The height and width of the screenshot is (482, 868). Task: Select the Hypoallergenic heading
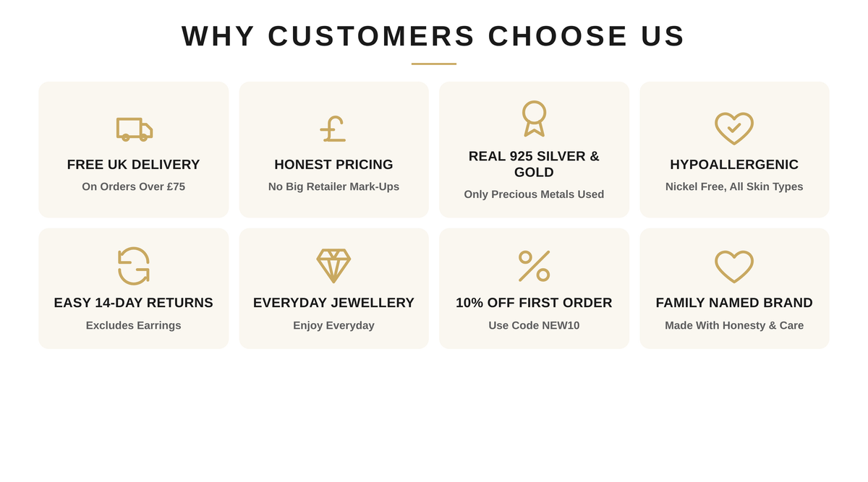pos(734,165)
